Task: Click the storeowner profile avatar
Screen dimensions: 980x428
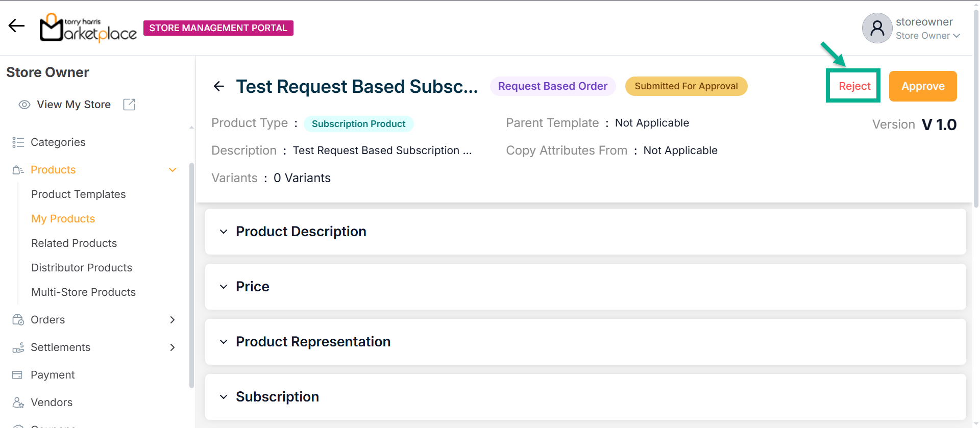Action: pos(877,28)
